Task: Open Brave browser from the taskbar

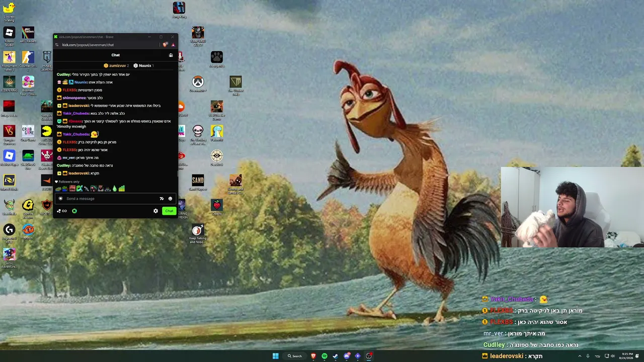Action: click(x=313, y=356)
